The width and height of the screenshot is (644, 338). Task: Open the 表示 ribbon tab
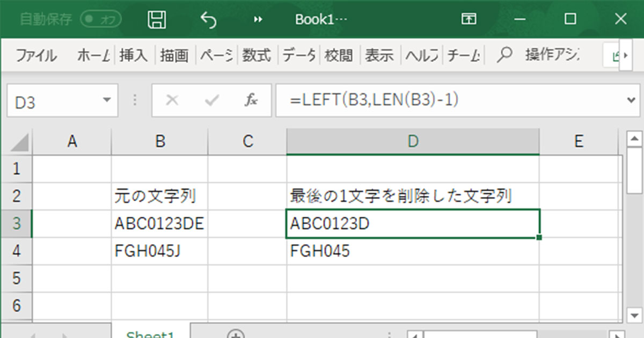pyautogui.click(x=379, y=55)
